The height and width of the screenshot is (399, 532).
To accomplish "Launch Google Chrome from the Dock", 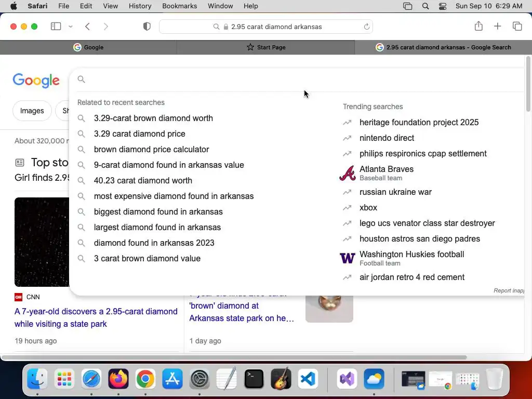I will pyautogui.click(x=145, y=379).
